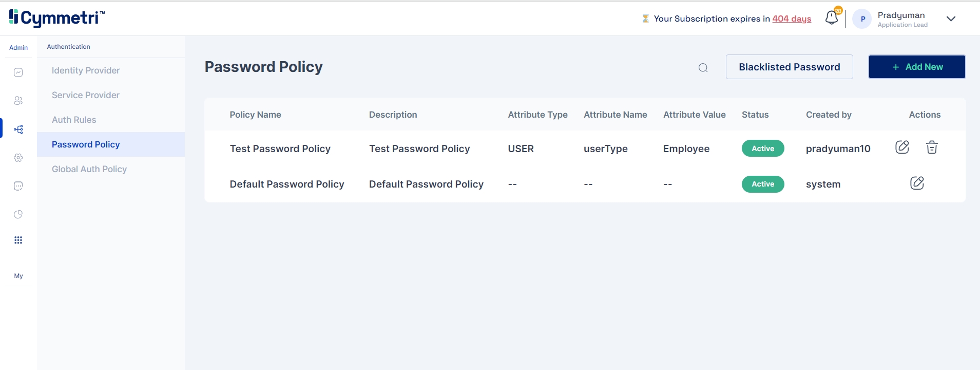Open the pie chart reports sidebar icon
The width and height of the screenshot is (980, 370).
click(x=18, y=214)
